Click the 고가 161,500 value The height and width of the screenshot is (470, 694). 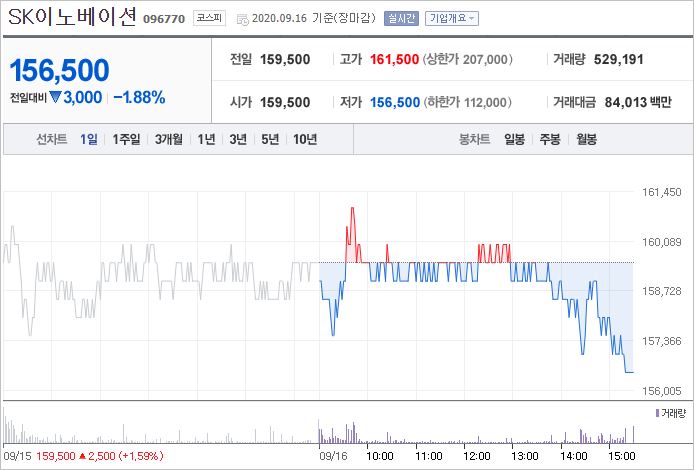point(394,59)
